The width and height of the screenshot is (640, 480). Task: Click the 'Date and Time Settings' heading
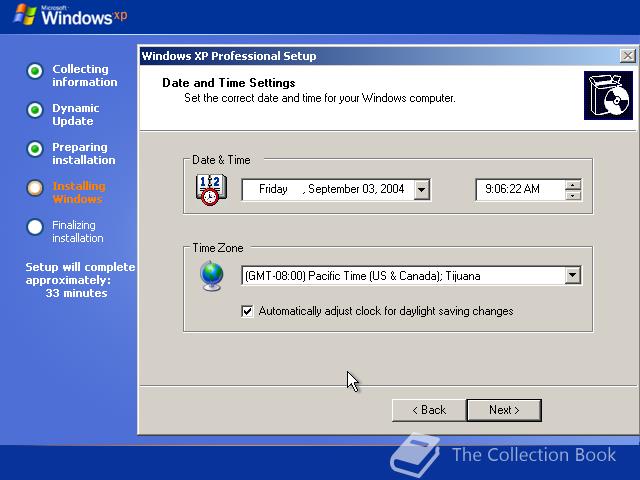tap(229, 83)
